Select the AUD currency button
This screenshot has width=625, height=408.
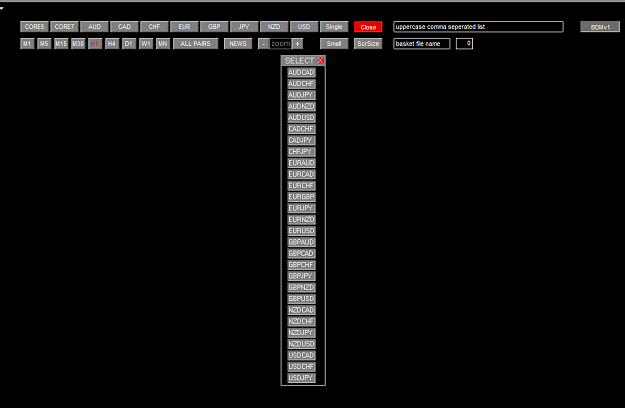click(x=94, y=27)
